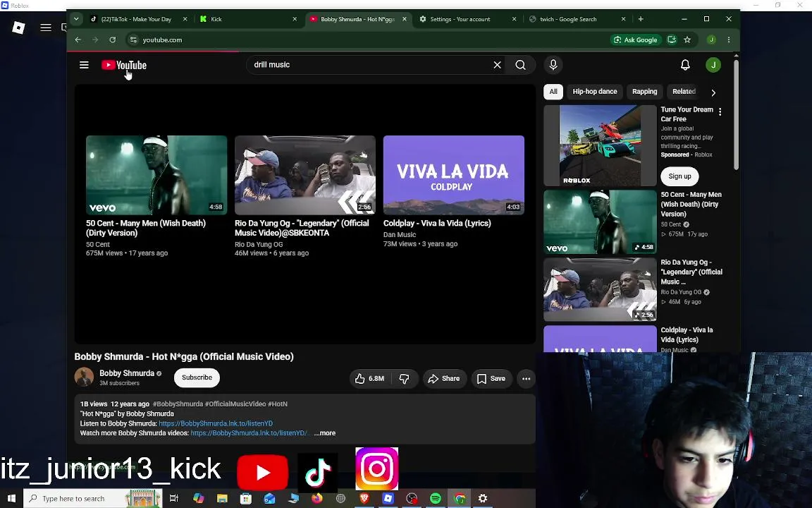Select the Hip-hop dance filter chip
812x508 pixels.
point(594,91)
